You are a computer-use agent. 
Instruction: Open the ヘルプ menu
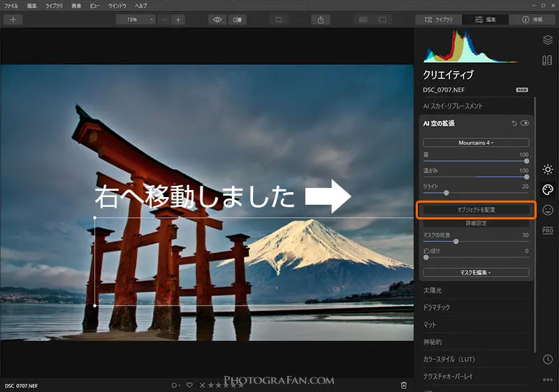point(140,6)
